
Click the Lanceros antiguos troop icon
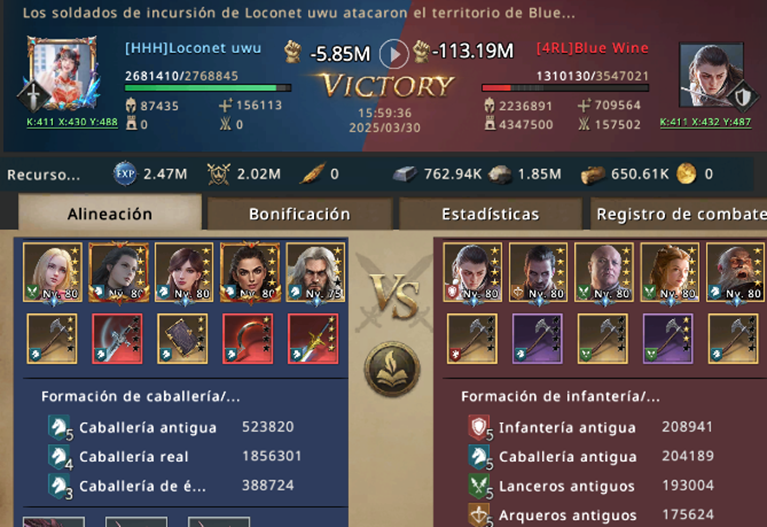pyautogui.click(x=480, y=486)
